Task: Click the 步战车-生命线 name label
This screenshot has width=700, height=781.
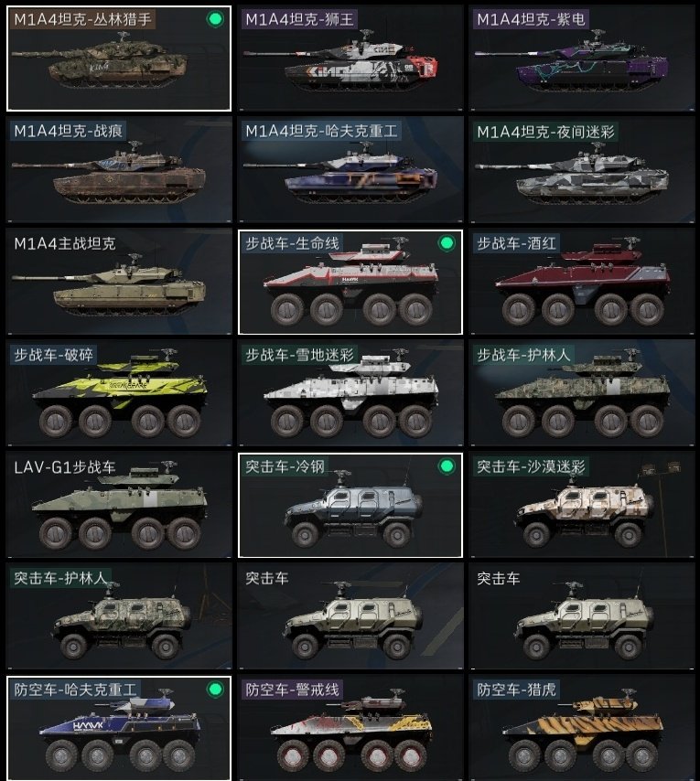Action: tap(292, 243)
